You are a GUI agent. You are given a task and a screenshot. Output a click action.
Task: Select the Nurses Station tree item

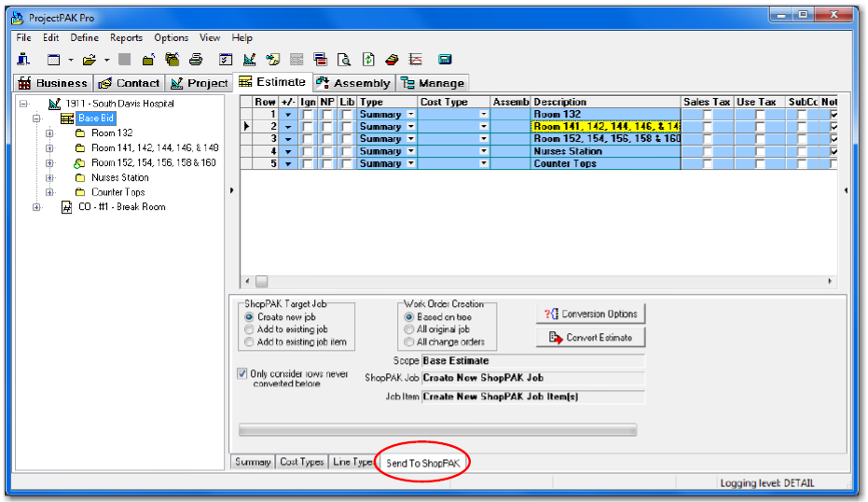(119, 177)
